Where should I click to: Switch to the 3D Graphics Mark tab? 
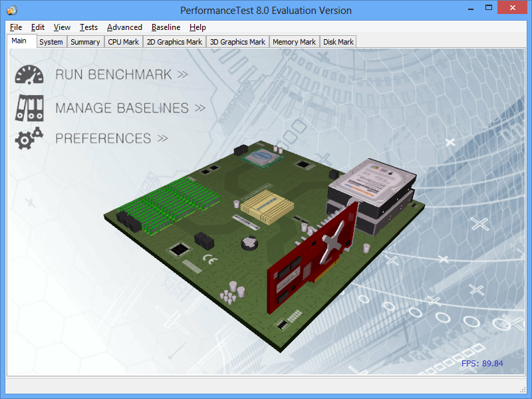[x=237, y=42]
